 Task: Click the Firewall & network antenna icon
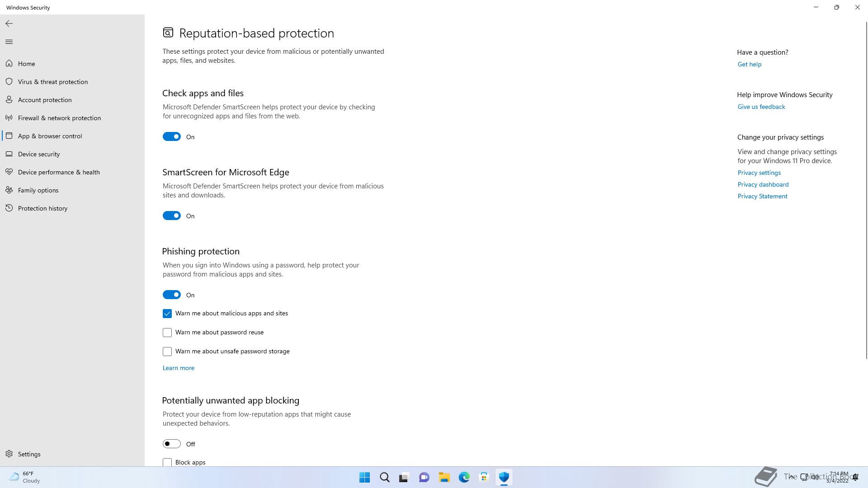coord(9,118)
